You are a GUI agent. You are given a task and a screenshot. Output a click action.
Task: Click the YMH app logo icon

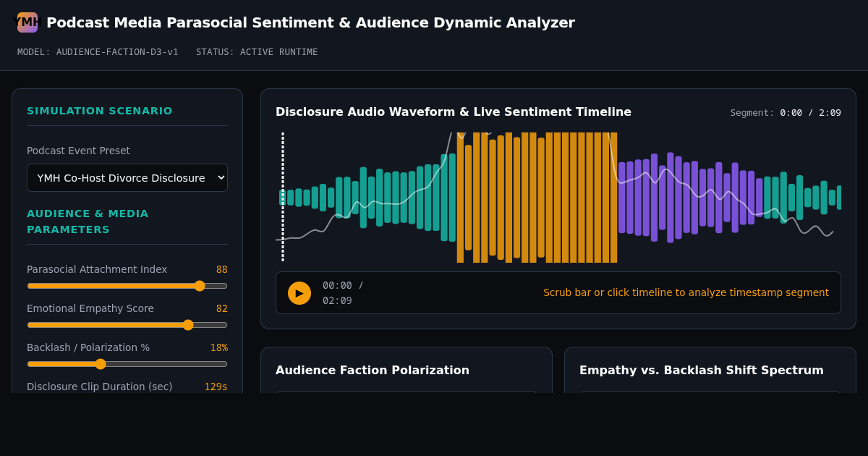point(27,22)
